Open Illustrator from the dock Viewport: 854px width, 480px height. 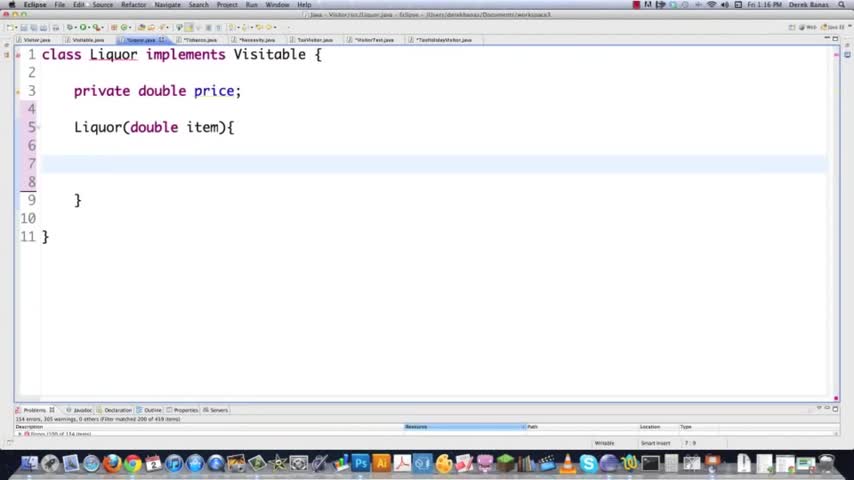coord(381,463)
